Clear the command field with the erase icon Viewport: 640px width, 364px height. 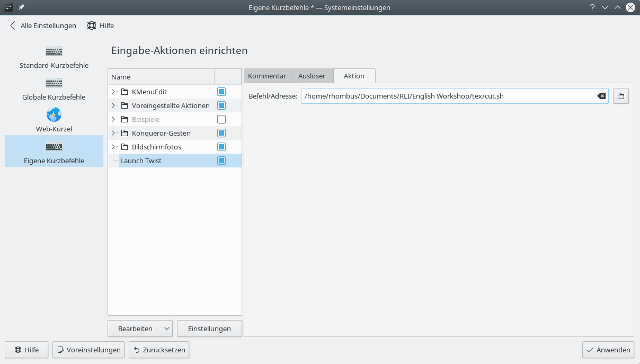[x=601, y=96]
